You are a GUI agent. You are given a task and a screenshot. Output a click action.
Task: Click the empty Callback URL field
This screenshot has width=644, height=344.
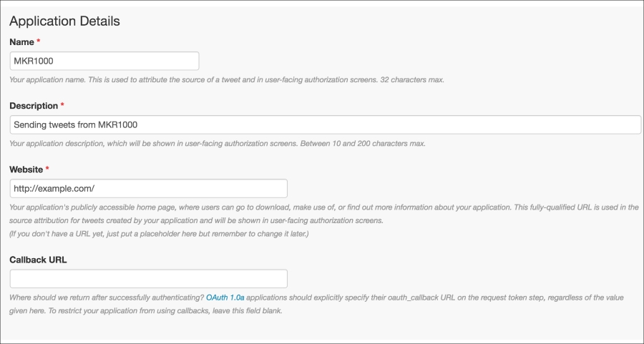pos(148,279)
